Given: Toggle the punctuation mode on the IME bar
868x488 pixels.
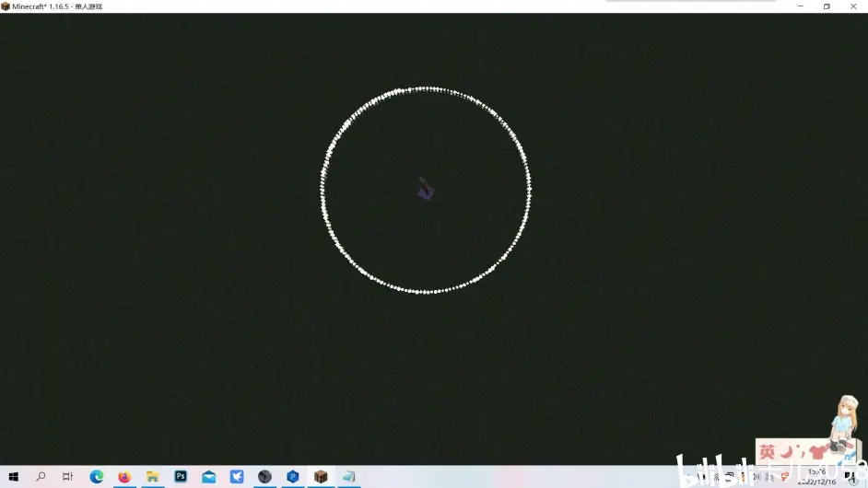Looking at the screenshot, I should click(802, 452).
